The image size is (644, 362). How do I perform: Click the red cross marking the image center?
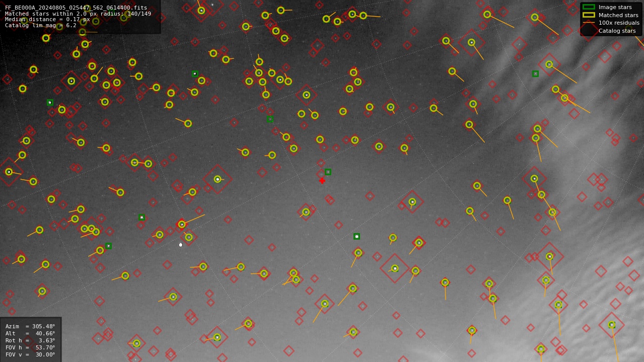[322, 181]
